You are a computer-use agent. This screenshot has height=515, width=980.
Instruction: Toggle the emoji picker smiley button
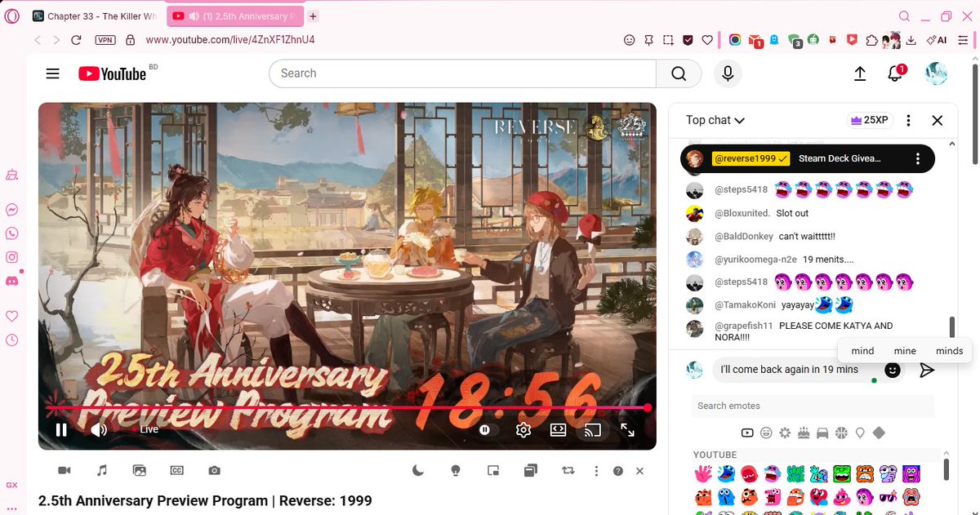(893, 370)
